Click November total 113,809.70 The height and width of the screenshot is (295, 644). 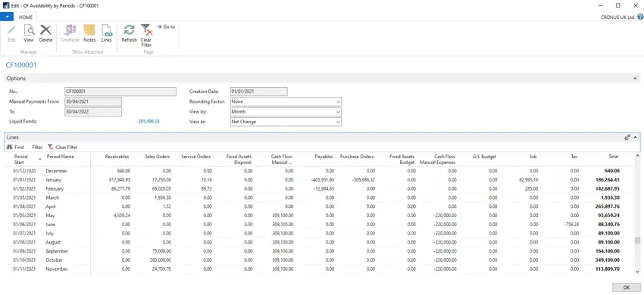click(607, 269)
